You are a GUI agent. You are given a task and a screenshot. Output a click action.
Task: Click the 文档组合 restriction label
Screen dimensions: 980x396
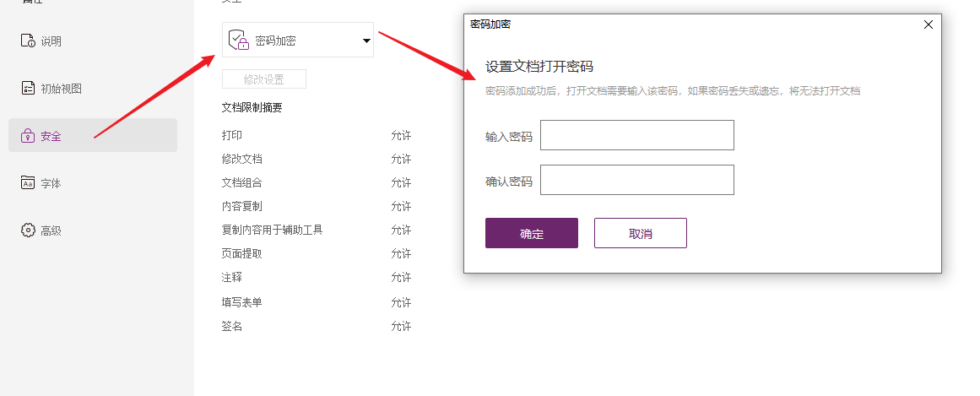coord(242,182)
